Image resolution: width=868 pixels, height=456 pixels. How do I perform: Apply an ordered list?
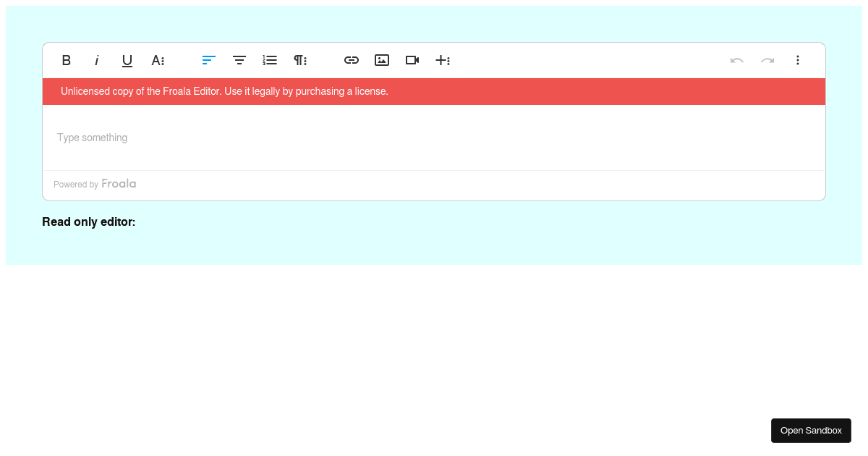pos(269,60)
